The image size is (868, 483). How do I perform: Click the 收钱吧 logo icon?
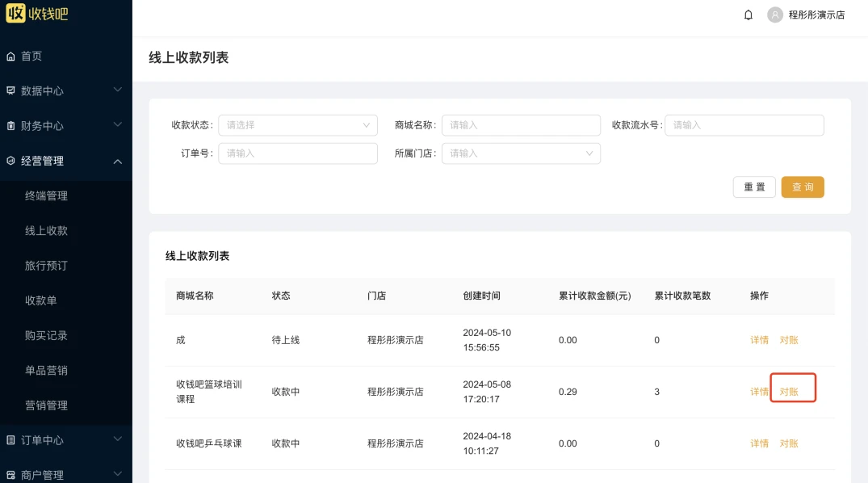(x=15, y=13)
